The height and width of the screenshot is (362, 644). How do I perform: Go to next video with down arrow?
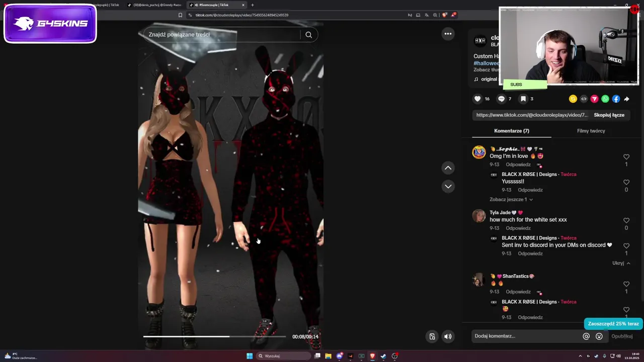(448, 187)
